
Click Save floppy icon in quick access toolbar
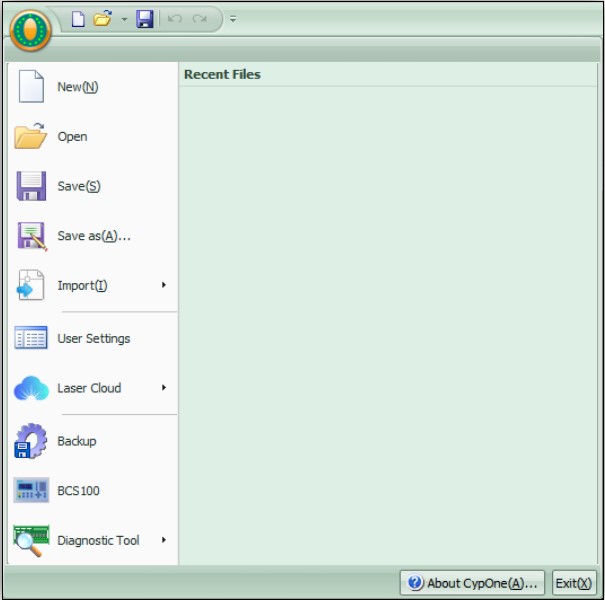[x=144, y=19]
